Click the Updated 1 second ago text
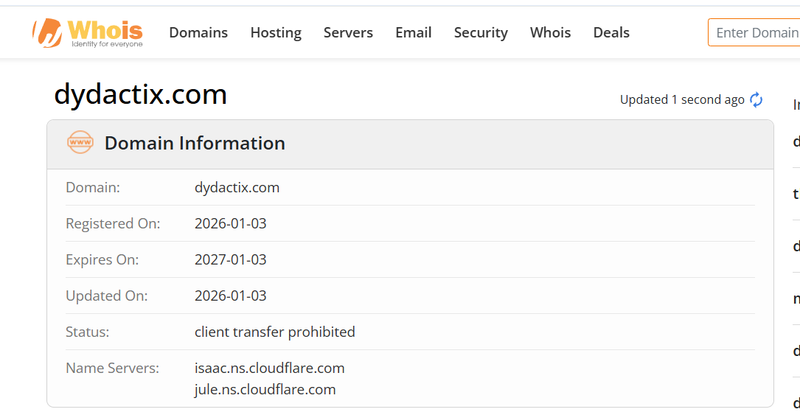 pos(682,100)
